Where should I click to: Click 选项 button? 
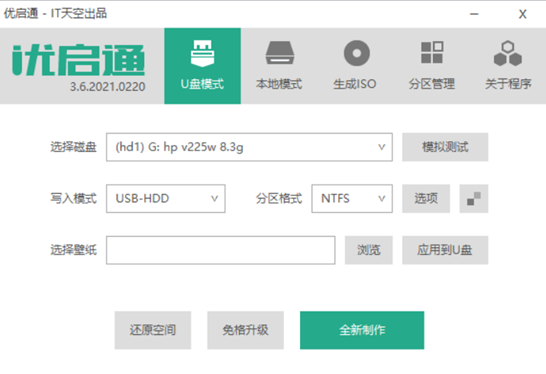pos(426,198)
